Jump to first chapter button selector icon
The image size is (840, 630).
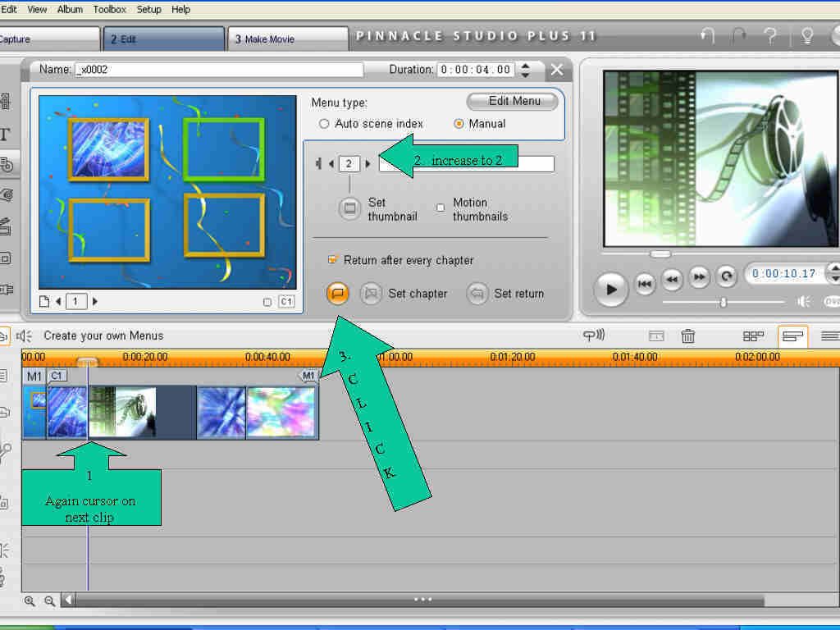click(318, 163)
